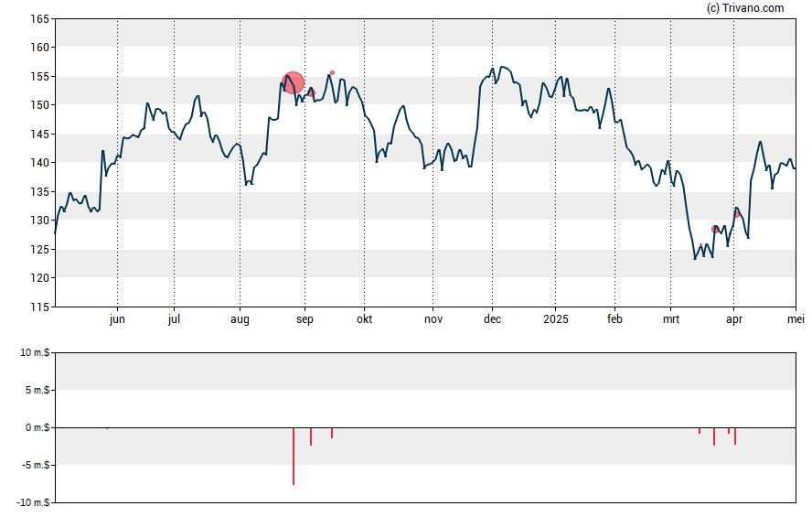Click the 'apr' x-axis label

734,319
